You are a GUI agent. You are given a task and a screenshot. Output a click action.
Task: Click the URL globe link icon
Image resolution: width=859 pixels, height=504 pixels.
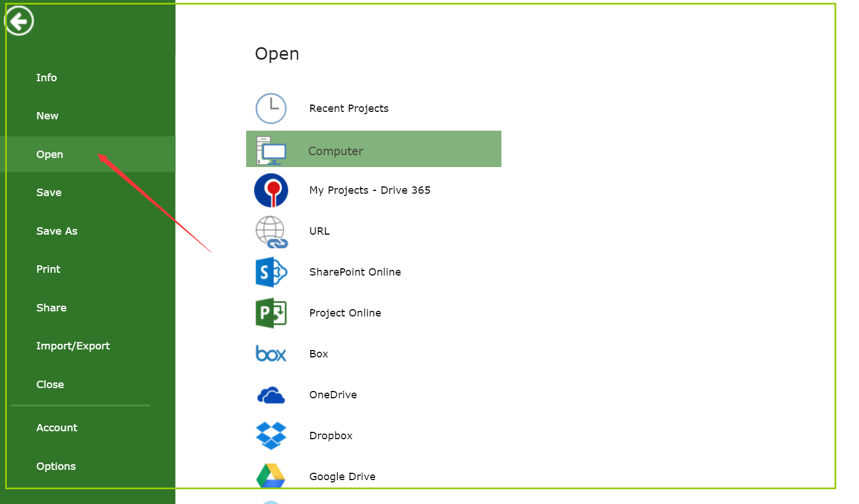[x=272, y=232]
